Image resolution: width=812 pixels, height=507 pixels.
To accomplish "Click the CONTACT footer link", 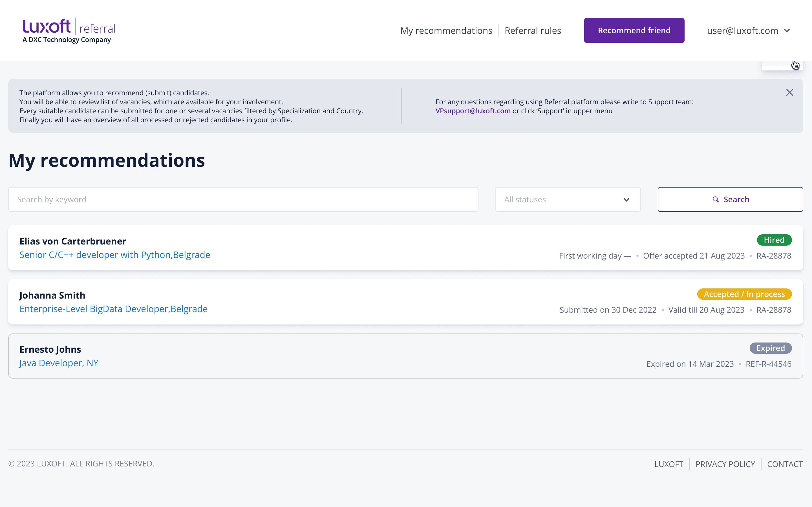I will tap(784, 464).
